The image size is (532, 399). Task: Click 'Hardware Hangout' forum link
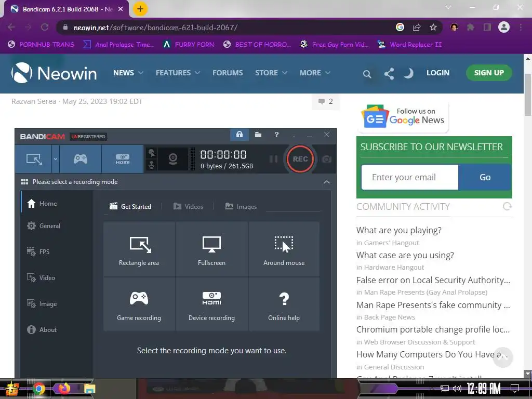(x=394, y=268)
